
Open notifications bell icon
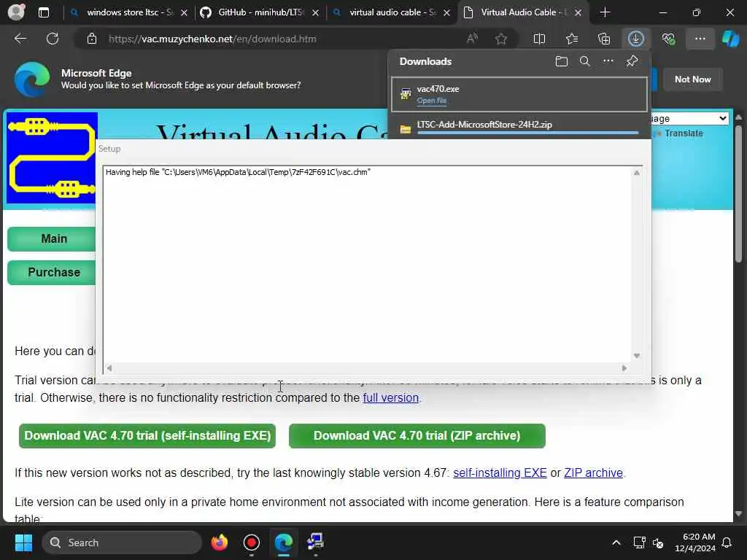click(727, 542)
